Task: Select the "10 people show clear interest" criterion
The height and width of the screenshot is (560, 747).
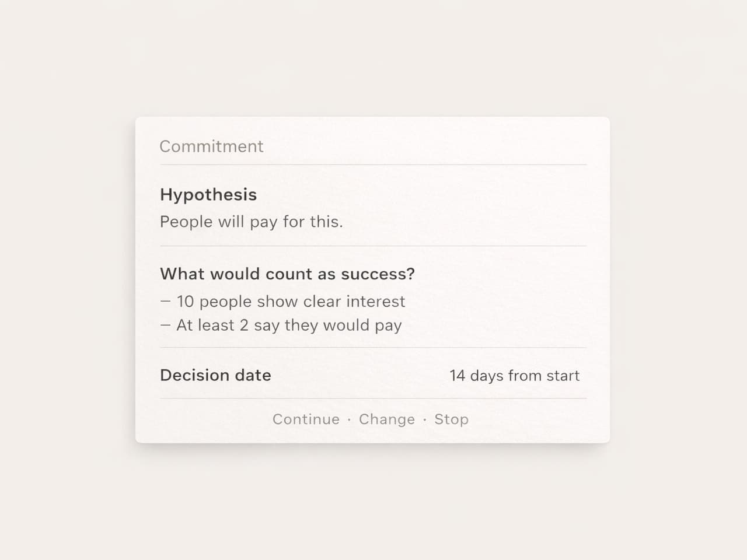Action: [x=291, y=302]
